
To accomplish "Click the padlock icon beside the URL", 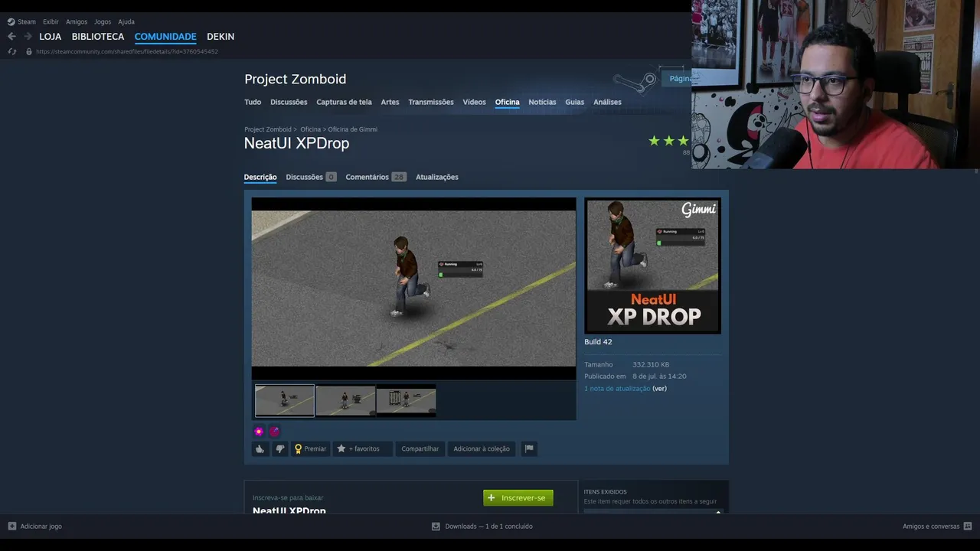I will [x=29, y=51].
